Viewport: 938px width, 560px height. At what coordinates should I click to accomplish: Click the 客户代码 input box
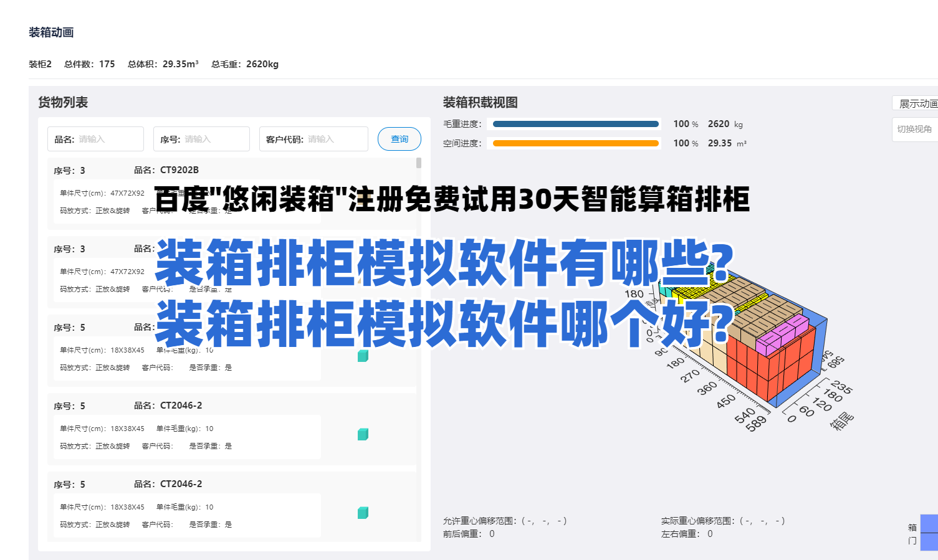tap(313, 139)
